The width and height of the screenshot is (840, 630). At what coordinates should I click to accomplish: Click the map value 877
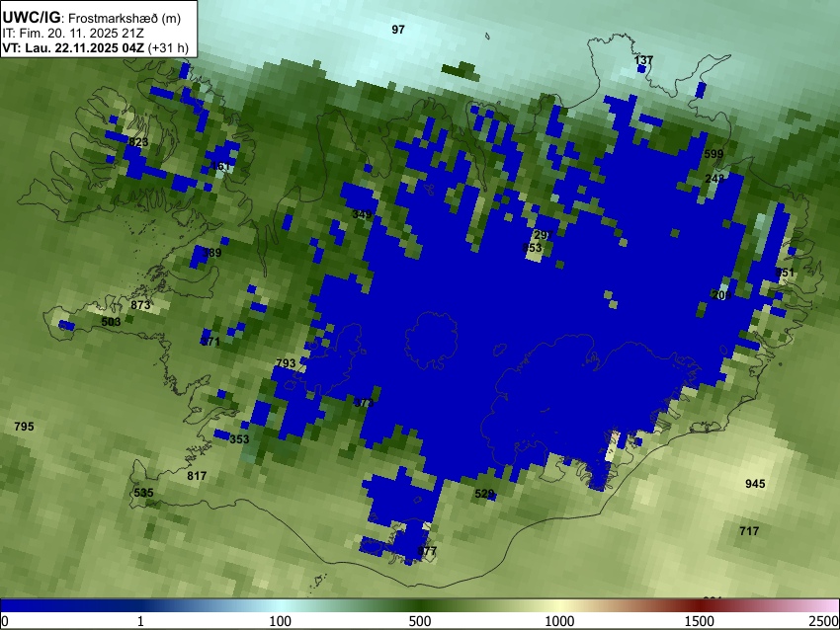coord(427,551)
